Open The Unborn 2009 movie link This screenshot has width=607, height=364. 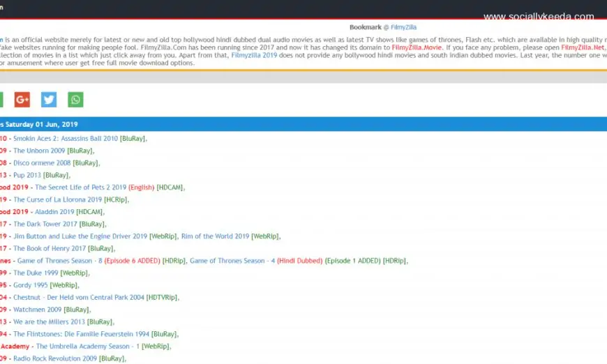coord(39,151)
